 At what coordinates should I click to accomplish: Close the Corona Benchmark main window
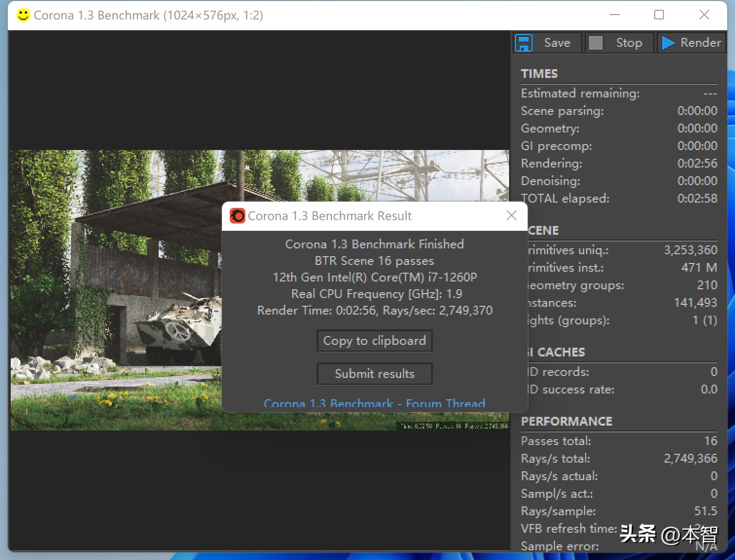704,15
